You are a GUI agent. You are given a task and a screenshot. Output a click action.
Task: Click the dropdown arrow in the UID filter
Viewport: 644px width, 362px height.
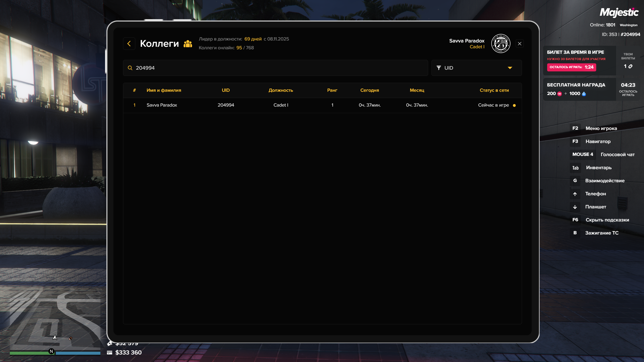(510, 68)
